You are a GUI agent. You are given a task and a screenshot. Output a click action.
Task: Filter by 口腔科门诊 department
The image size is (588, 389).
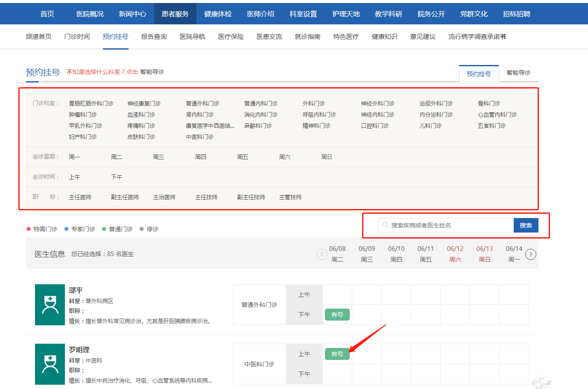[375, 126]
